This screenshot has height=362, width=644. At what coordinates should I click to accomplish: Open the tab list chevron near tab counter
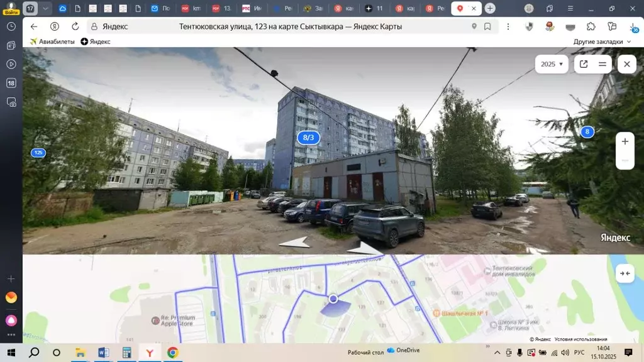click(x=45, y=9)
